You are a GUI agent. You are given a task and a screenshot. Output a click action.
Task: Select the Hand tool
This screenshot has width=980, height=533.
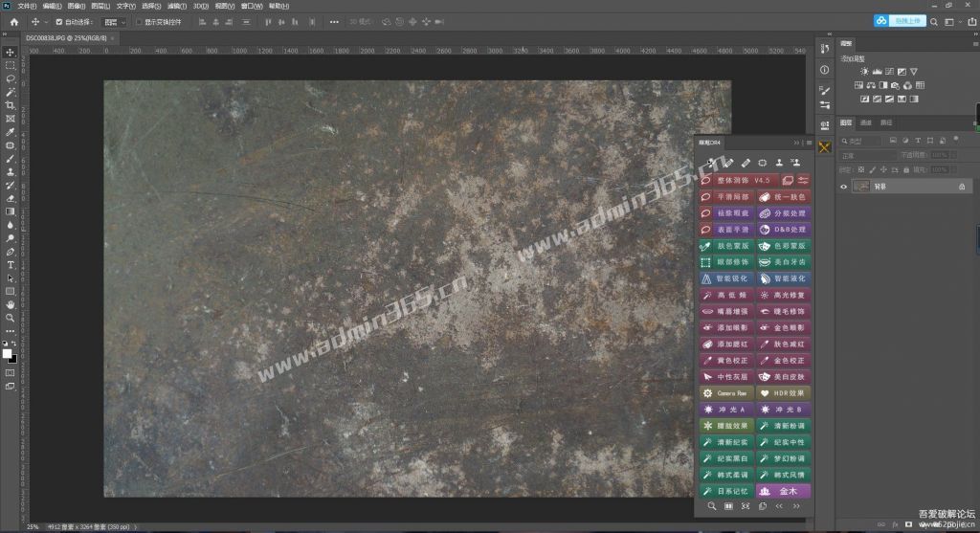[x=10, y=304]
